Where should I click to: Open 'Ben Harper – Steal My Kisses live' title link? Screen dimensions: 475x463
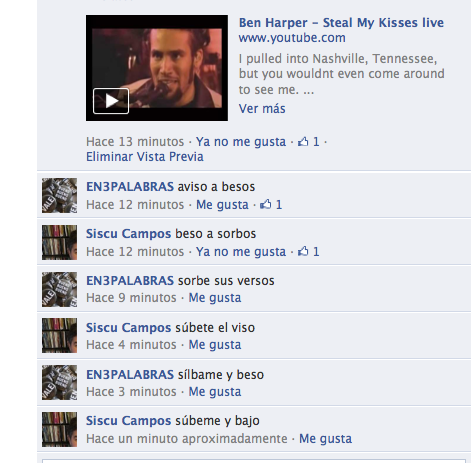point(341,23)
